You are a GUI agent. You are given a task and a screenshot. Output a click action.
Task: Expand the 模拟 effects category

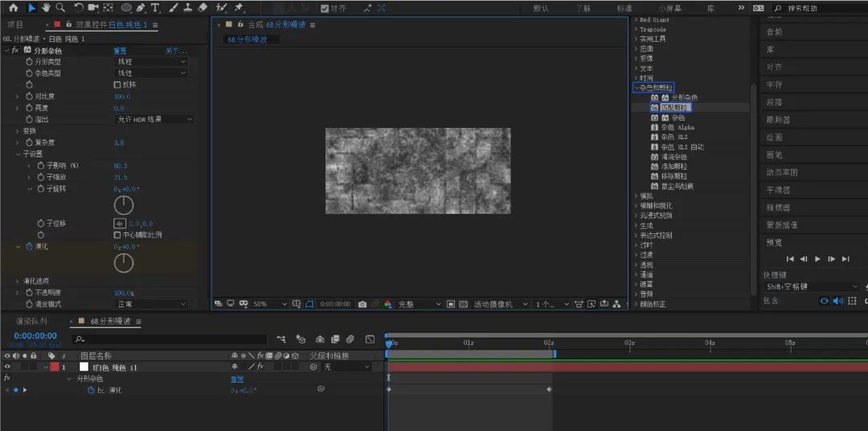pos(636,195)
